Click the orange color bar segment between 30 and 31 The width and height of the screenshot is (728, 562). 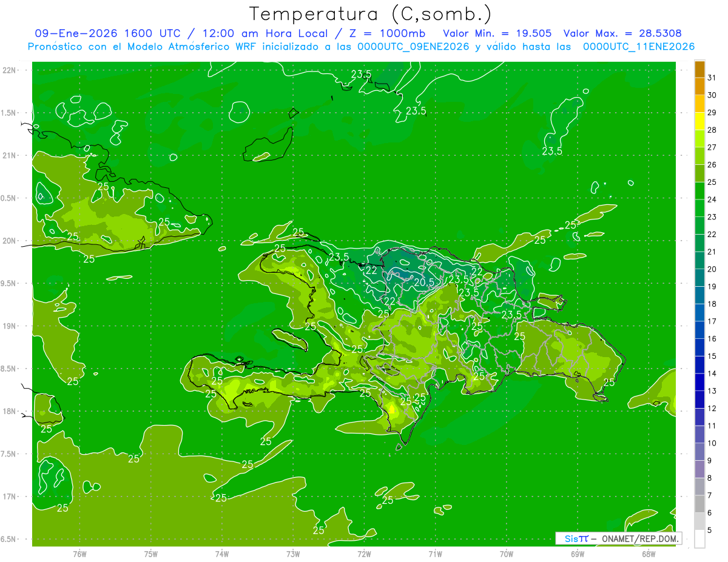coord(699,87)
